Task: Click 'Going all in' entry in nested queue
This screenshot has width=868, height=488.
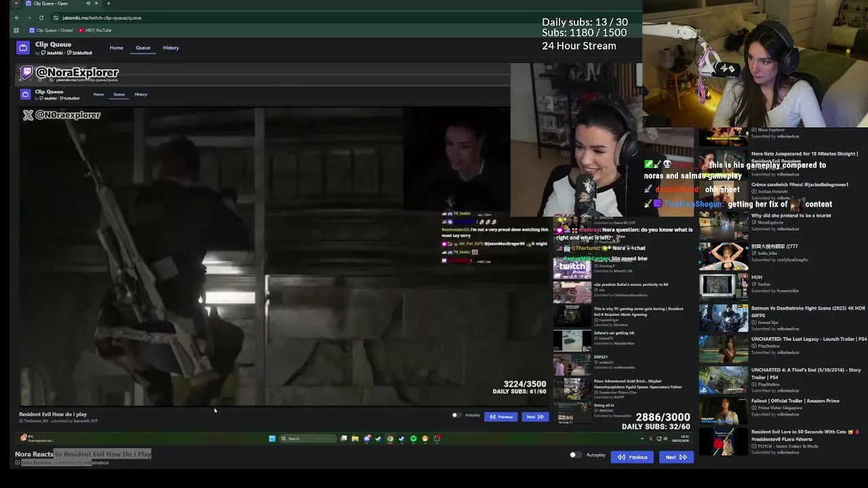Action: (604, 405)
